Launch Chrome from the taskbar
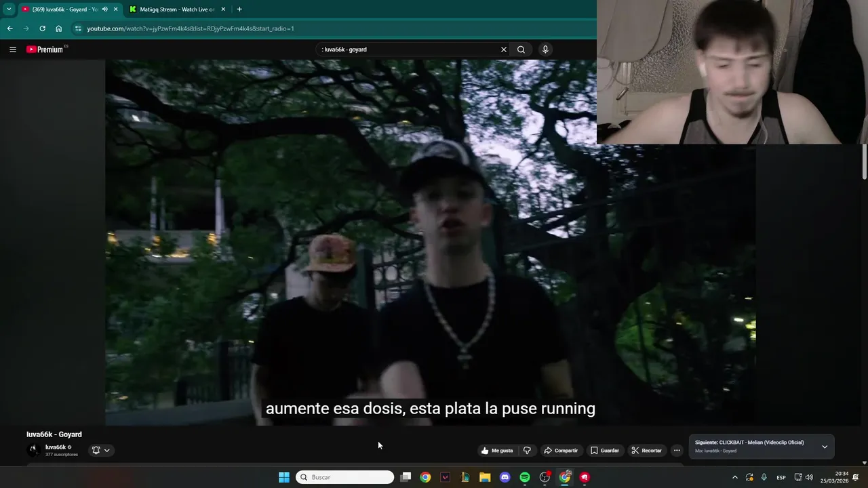 425,477
